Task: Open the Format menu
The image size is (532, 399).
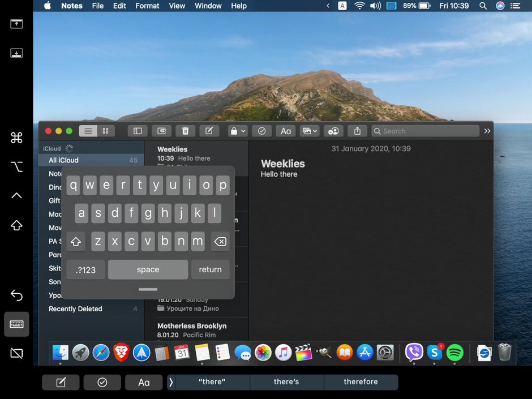Action: tap(147, 6)
